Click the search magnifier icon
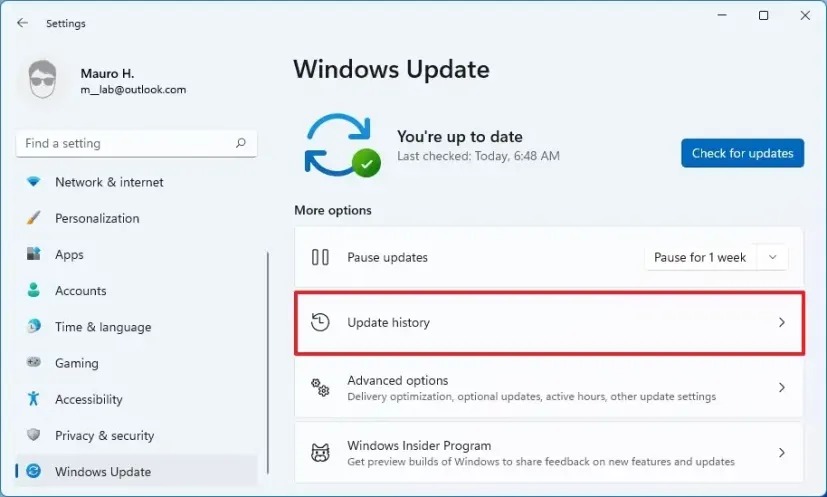This screenshot has height=497, width=827. pos(240,144)
